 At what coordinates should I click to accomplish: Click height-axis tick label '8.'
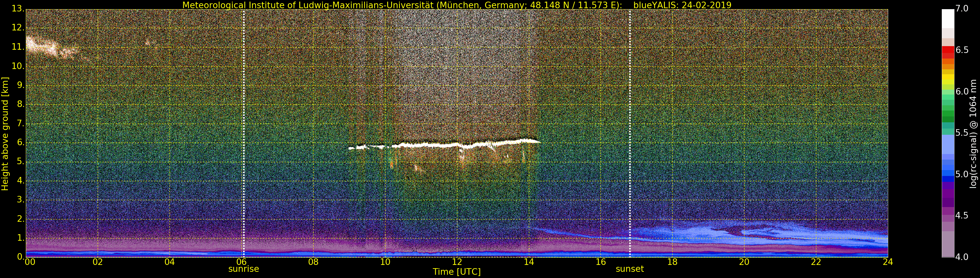[21, 104]
